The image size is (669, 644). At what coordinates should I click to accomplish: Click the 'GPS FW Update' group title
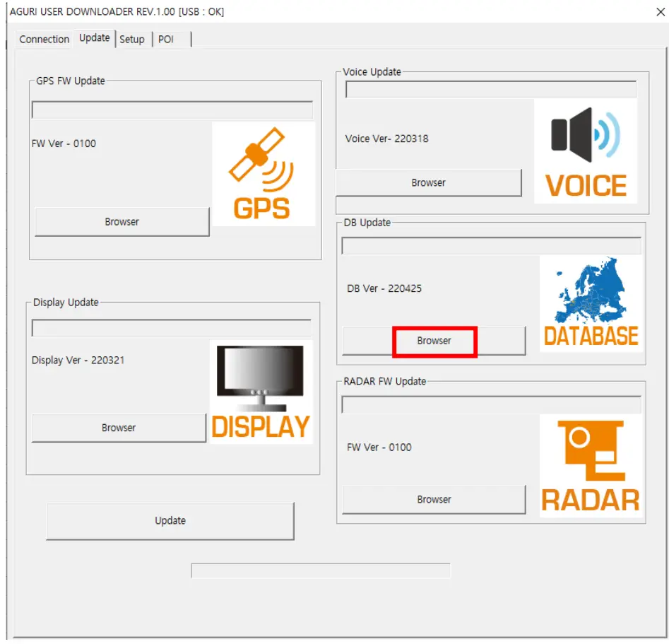tap(71, 81)
